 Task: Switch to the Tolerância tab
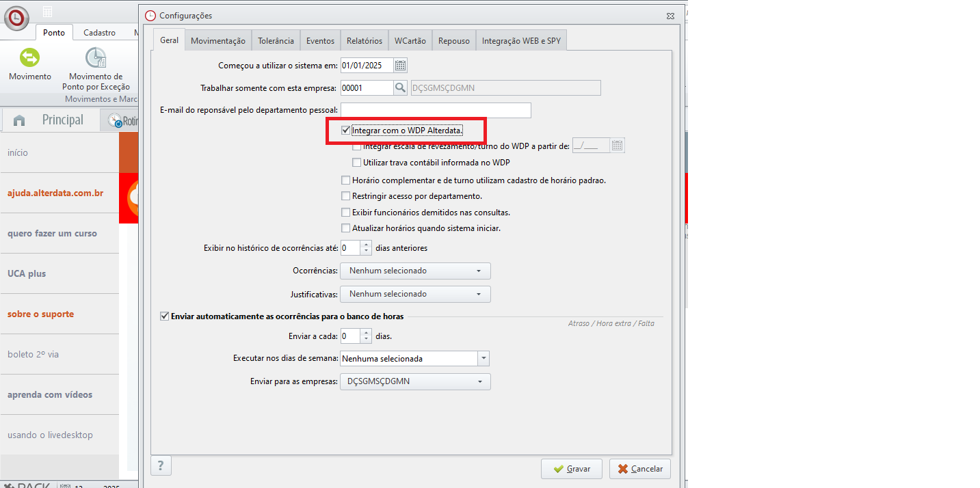tap(276, 40)
